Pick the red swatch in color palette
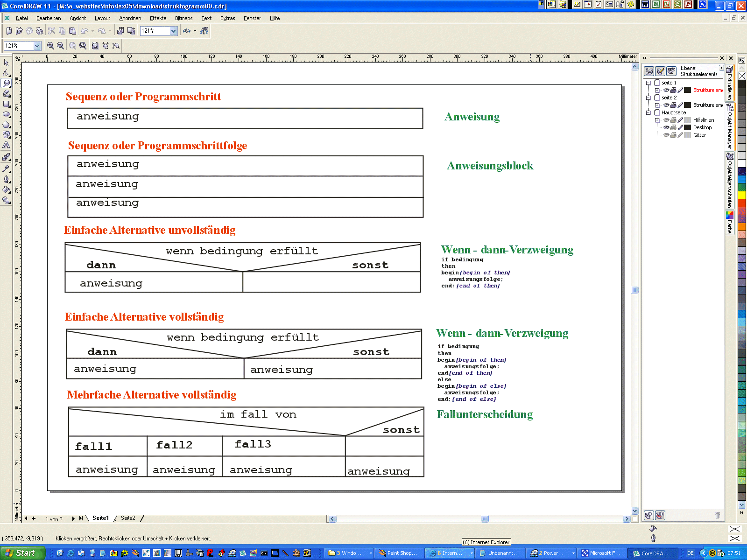 [742, 203]
